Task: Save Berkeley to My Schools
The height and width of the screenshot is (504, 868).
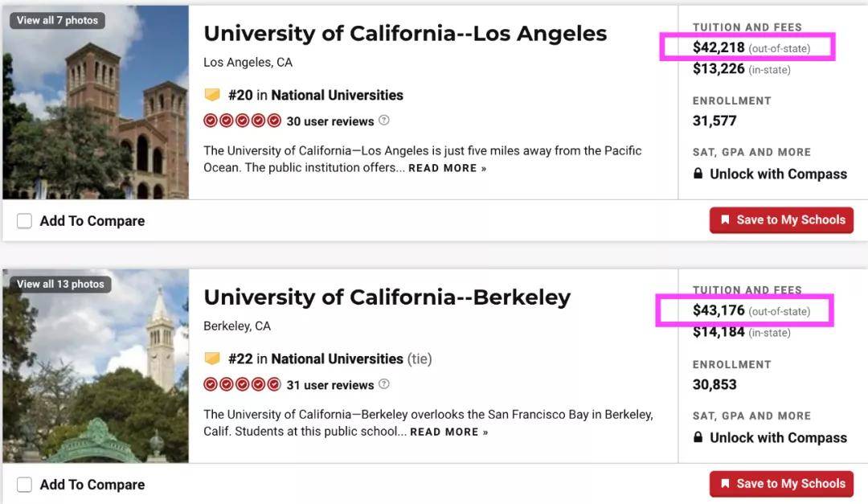Action: (x=781, y=484)
